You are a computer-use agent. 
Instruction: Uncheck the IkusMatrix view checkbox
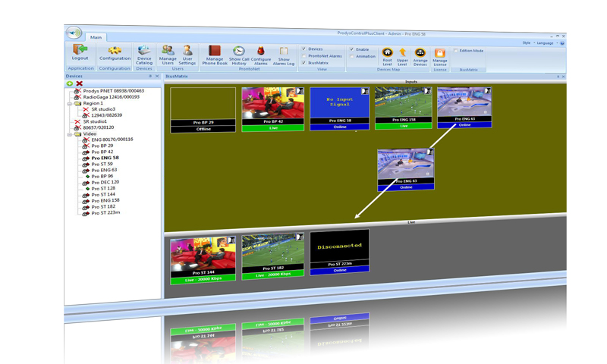click(x=304, y=63)
